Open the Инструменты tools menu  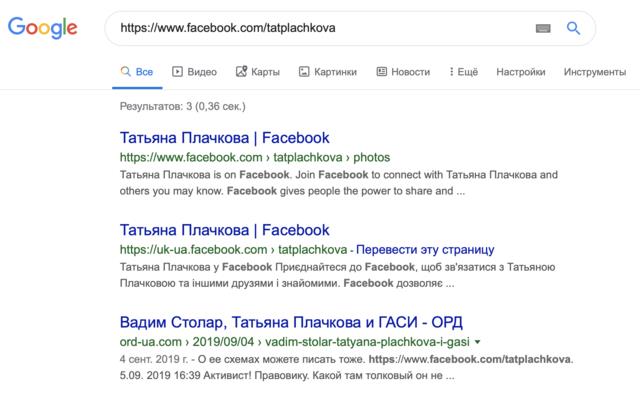pyautogui.click(x=594, y=72)
